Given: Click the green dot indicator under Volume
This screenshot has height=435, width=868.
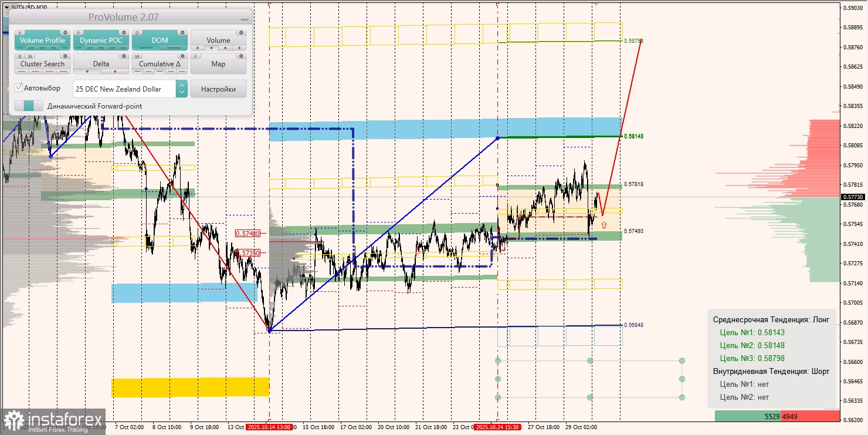Looking at the screenshot, I should tap(212, 48).
